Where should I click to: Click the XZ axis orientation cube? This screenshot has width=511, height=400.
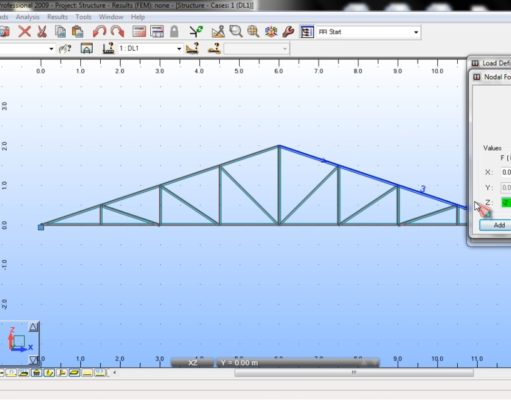click(x=18, y=341)
